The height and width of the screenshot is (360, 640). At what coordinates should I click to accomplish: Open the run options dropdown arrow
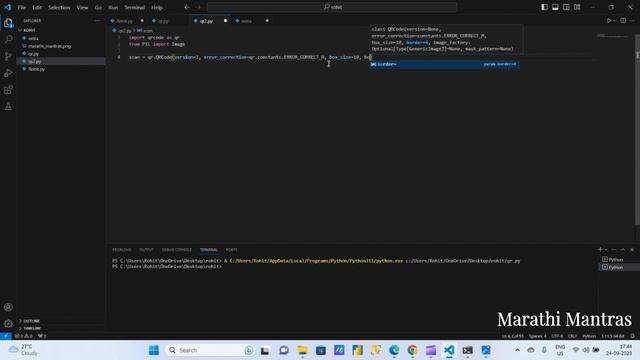[x=615, y=20]
